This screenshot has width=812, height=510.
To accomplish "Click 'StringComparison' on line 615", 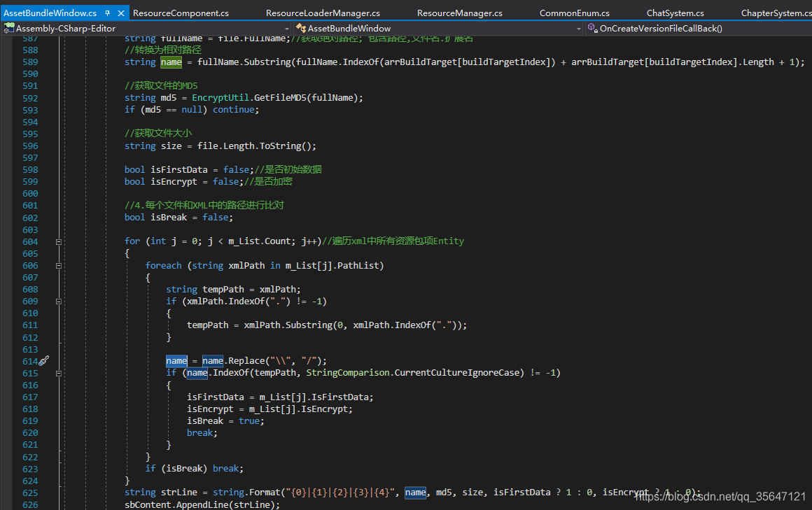I will click(x=347, y=373).
